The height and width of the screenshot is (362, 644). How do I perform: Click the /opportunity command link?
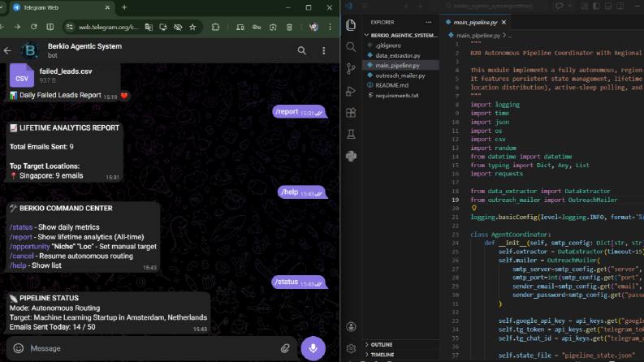click(29, 246)
